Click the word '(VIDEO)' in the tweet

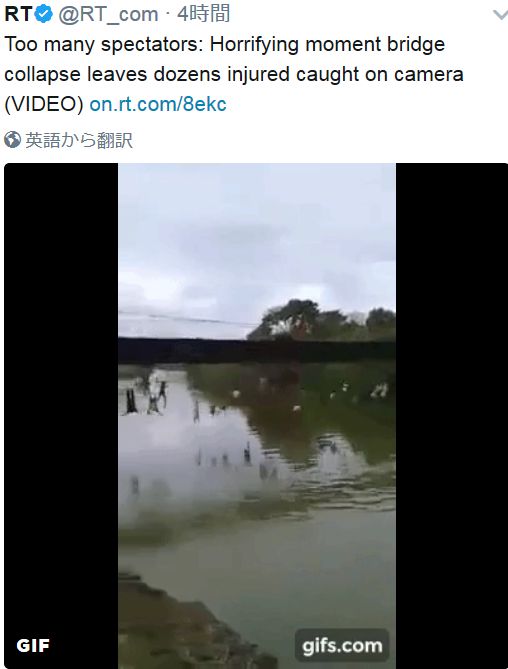[44, 104]
